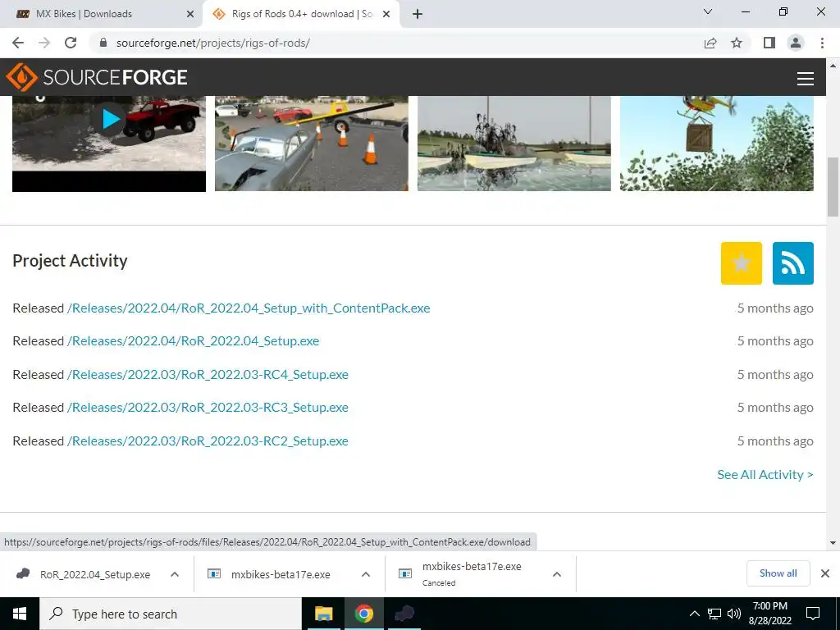The width and height of the screenshot is (840, 630).
Task: Open the crashed car screenshot thumbnail
Action: click(x=311, y=144)
